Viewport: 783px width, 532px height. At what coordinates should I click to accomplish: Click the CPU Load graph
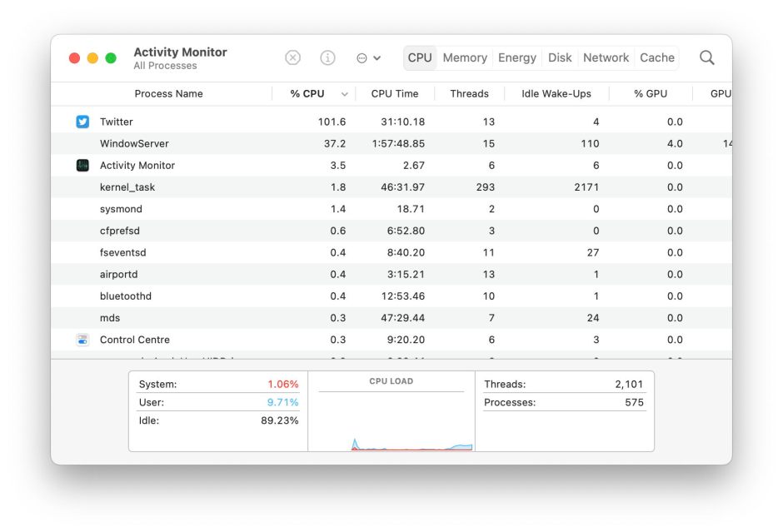point(391,420)
